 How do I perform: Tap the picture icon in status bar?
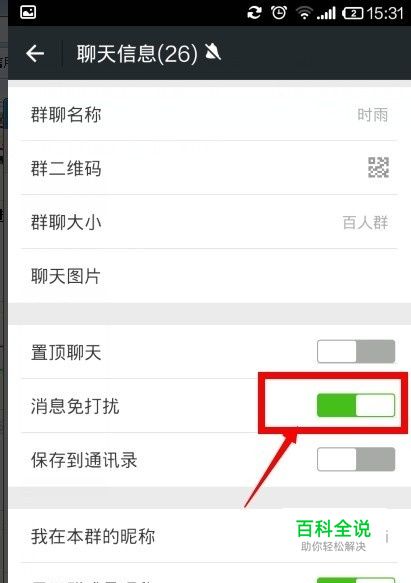point(28,12)
